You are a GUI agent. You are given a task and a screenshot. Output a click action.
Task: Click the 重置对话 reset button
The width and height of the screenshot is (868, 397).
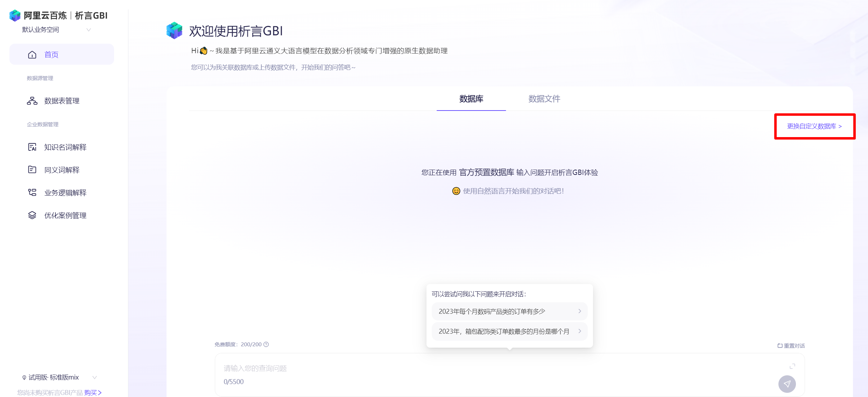(x=791, y=346)
